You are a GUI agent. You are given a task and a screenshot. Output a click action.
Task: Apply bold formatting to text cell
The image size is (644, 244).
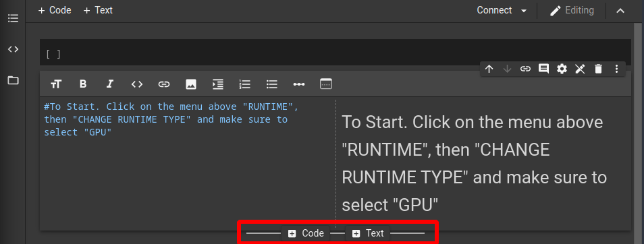coord(83,84)
